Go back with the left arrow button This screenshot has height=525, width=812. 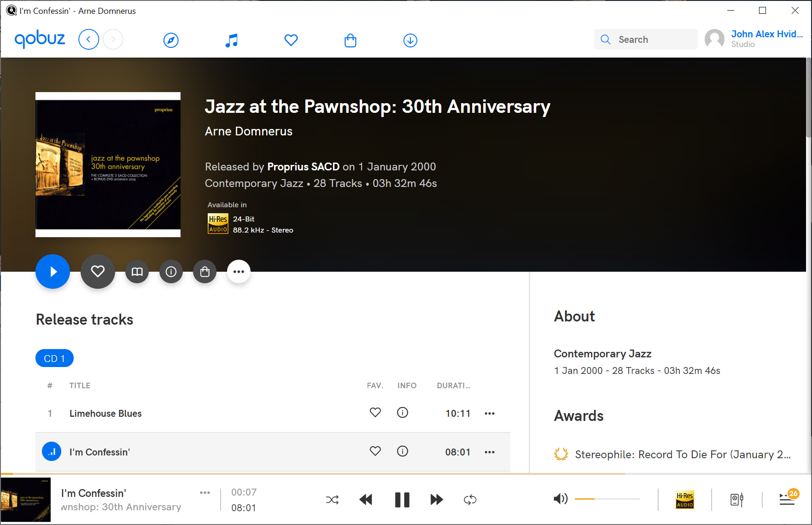click(x=89, y=40)
